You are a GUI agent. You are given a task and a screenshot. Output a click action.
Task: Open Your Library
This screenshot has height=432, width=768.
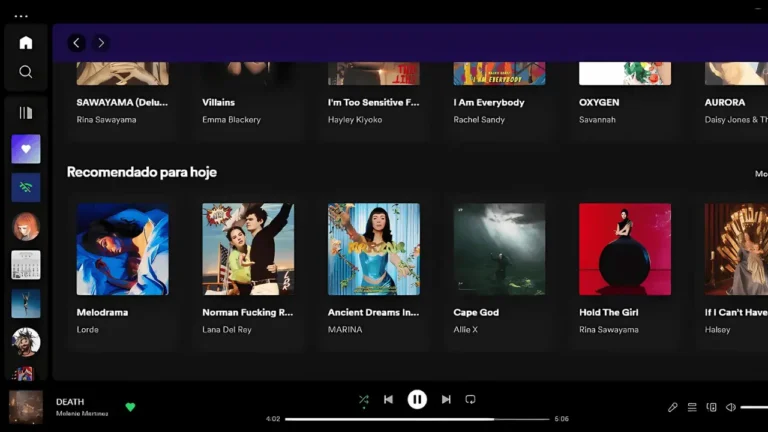click(26, 113)
